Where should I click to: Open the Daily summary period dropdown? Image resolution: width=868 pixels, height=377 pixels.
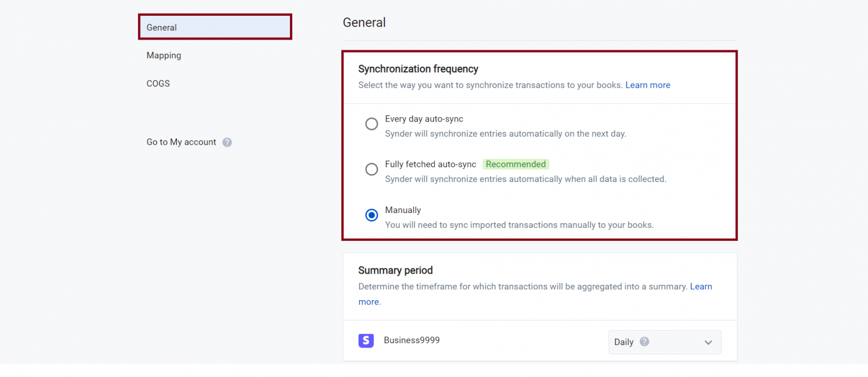(665, 342)
